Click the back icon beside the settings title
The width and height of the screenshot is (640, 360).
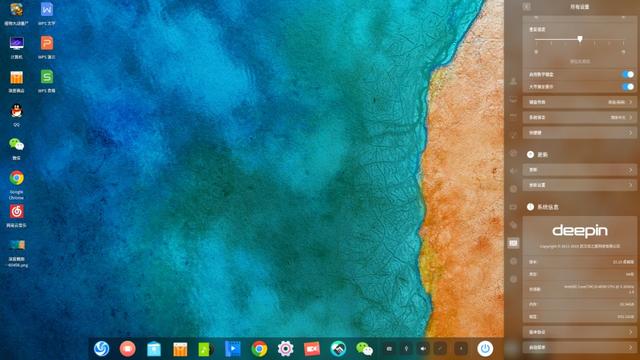coord(527,7)
